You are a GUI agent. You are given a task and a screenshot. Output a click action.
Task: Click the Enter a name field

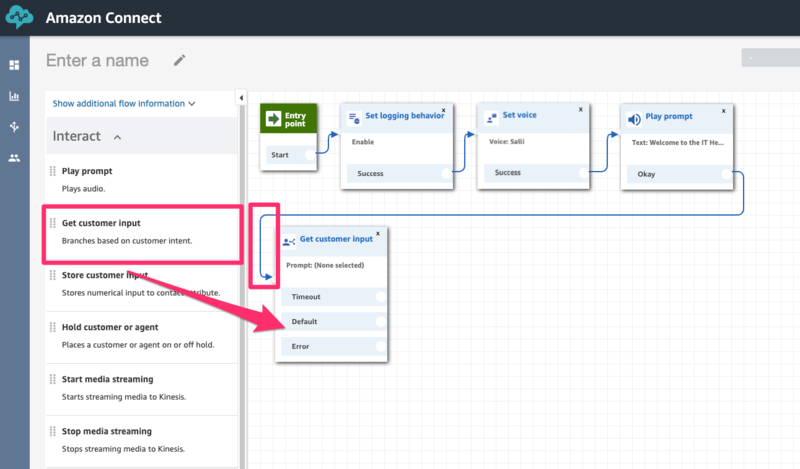(97, 60)
